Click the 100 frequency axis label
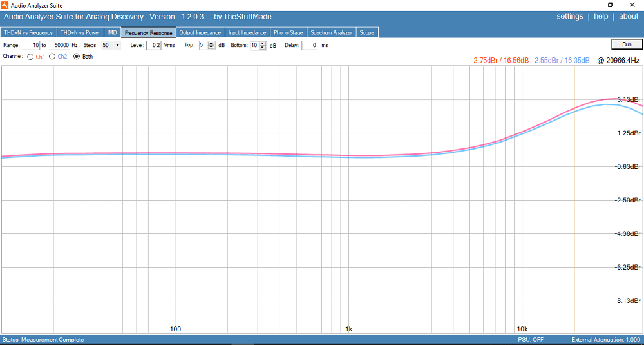Viewport: 644px width, 345px height. [x=175, y=328]
